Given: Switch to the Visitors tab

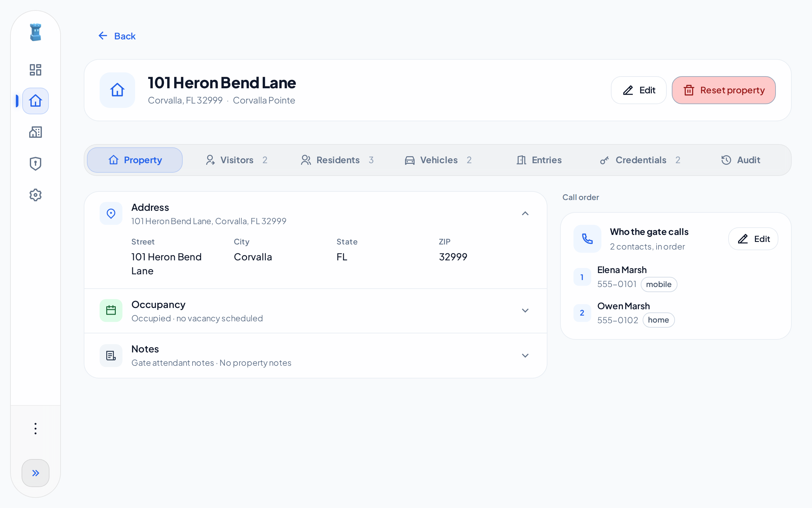Looking at the screenshot, I should click(236, 160).
